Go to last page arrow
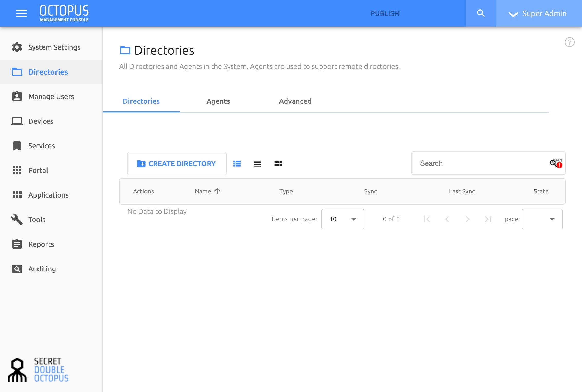Screen dimensions: 582x392 488,219
